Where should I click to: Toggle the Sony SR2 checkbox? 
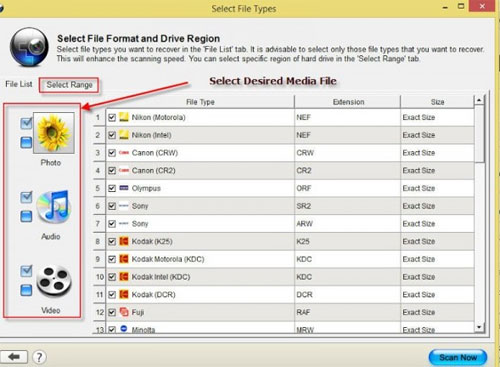(x=112, y=206)
